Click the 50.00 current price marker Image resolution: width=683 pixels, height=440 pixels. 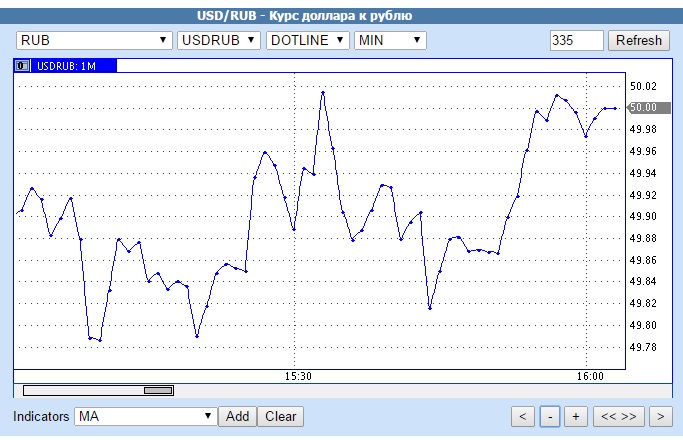[649, 108]
